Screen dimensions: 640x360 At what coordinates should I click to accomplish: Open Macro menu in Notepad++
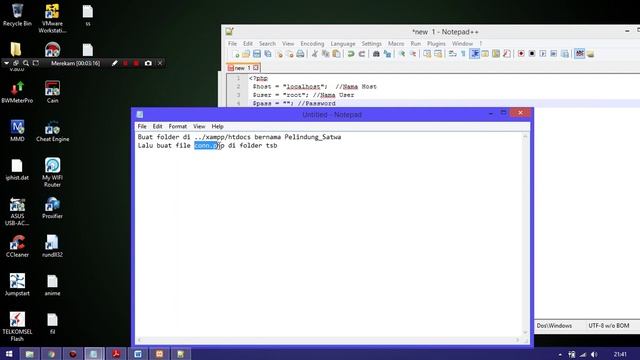396,44
